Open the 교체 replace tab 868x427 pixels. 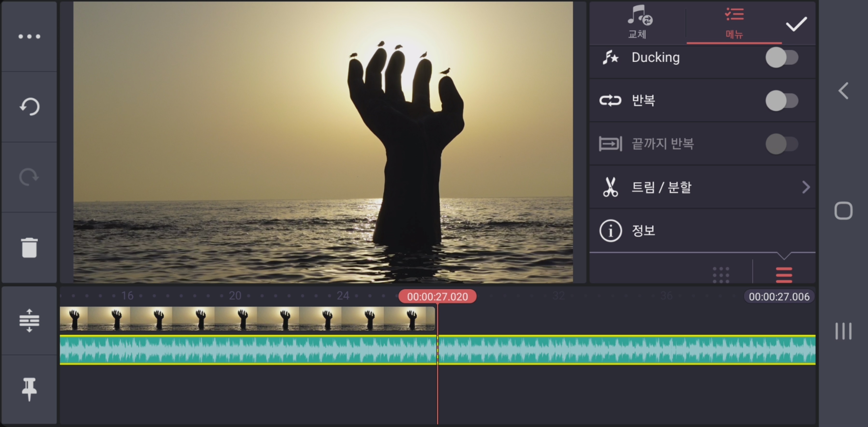click(638, 23)
